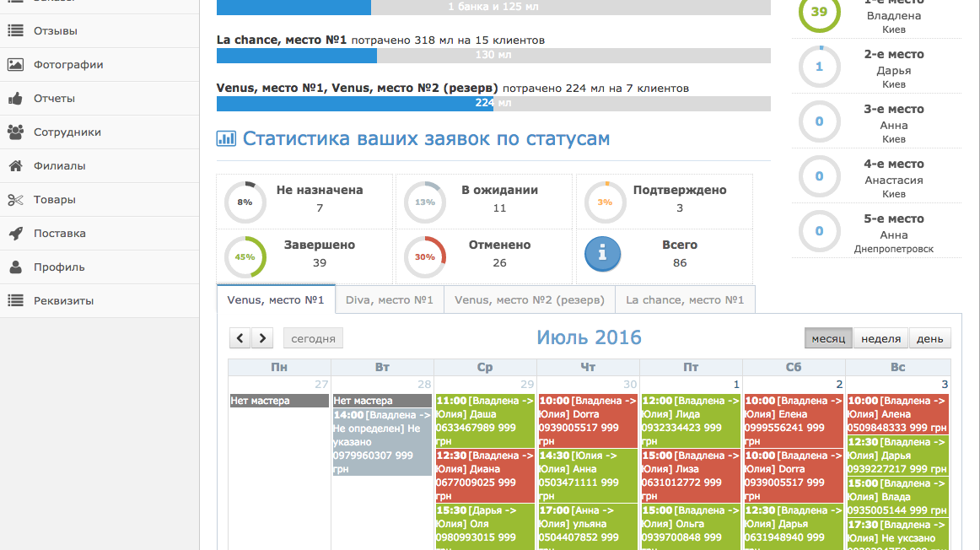
Task: Open Фотографии via its picture icon
Action: point(16,64)
